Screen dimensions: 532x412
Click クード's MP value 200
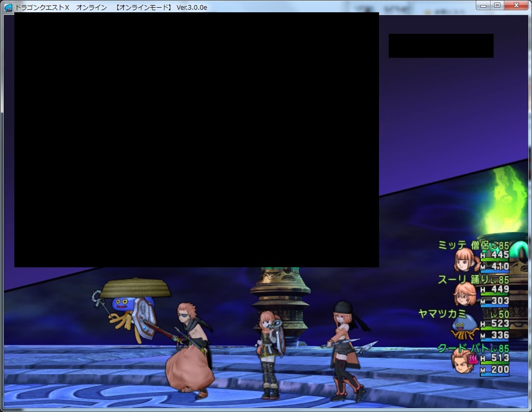(500, 369)
